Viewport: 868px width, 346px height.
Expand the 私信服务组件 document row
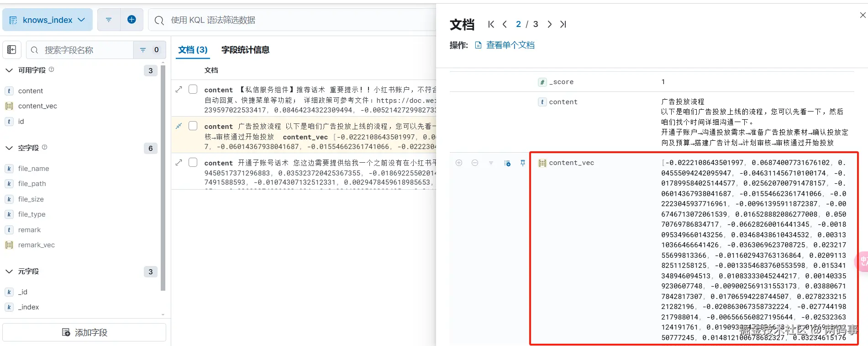179,89
